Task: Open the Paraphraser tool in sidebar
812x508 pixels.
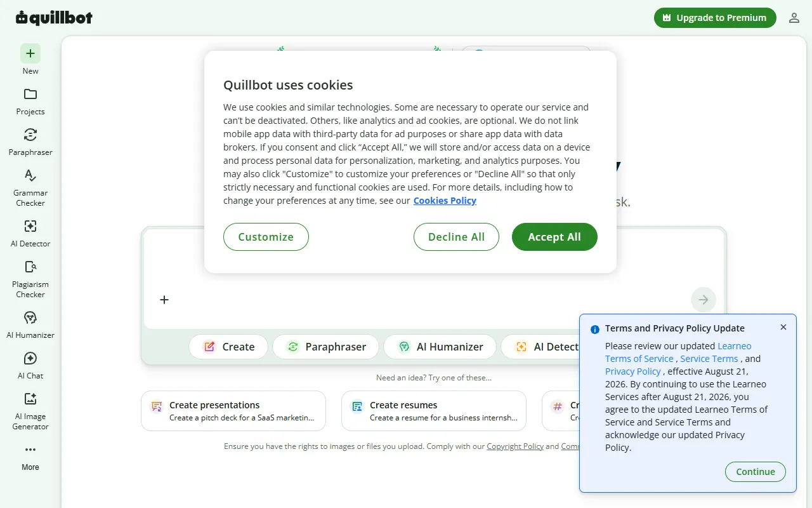Action: click(30, 135)
